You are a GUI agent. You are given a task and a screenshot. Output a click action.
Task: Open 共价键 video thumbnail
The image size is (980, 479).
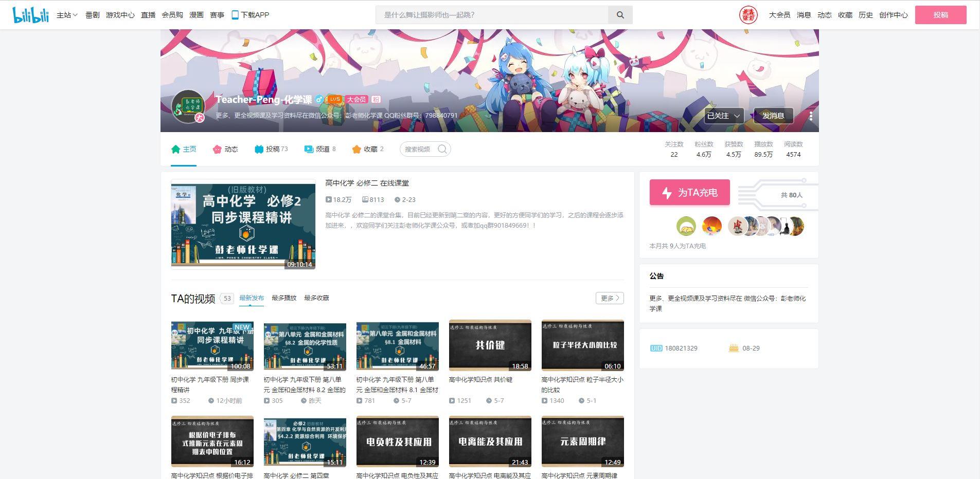(x=490, y=345)
